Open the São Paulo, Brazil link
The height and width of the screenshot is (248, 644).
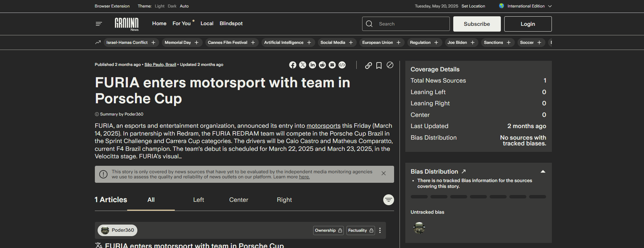click(x=160, y=65)
